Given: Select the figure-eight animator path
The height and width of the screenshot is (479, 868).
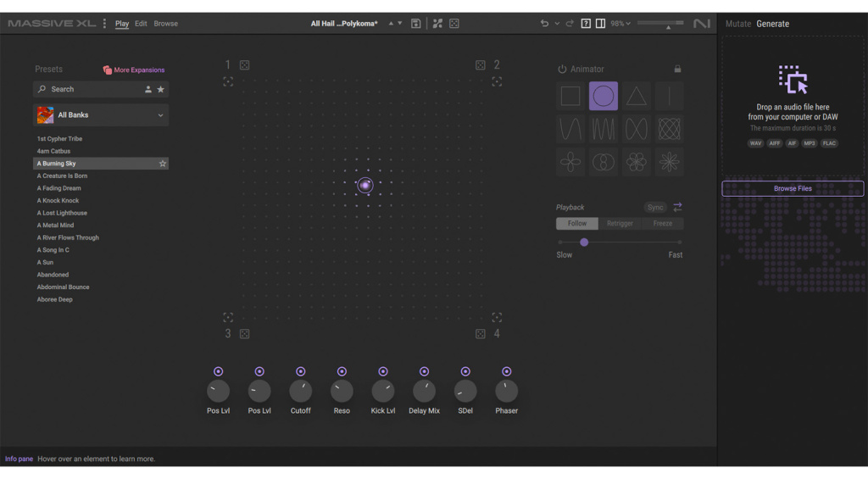Looking at the screenshot, I should click(636, 129).
